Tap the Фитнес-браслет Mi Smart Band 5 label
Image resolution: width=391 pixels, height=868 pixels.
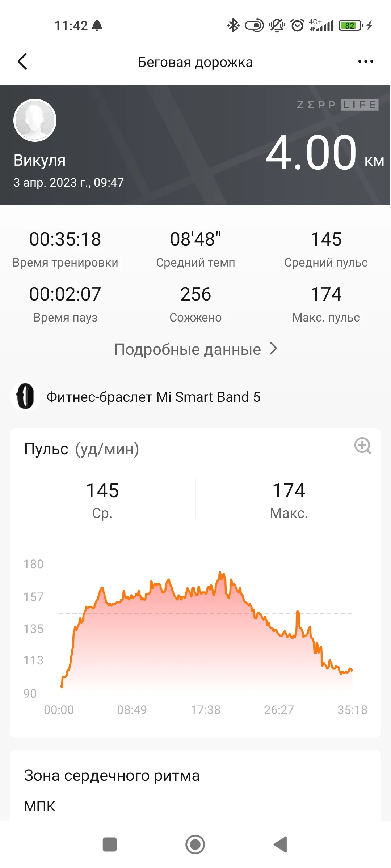[153, 397]
